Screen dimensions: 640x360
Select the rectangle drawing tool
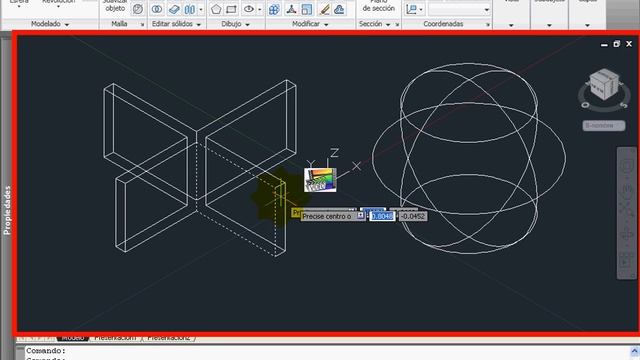[231, 9]
